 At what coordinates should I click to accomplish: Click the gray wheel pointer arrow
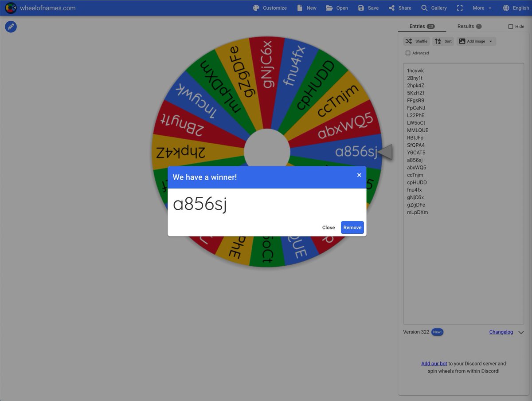pyautogui.click(x=385, y=152)
